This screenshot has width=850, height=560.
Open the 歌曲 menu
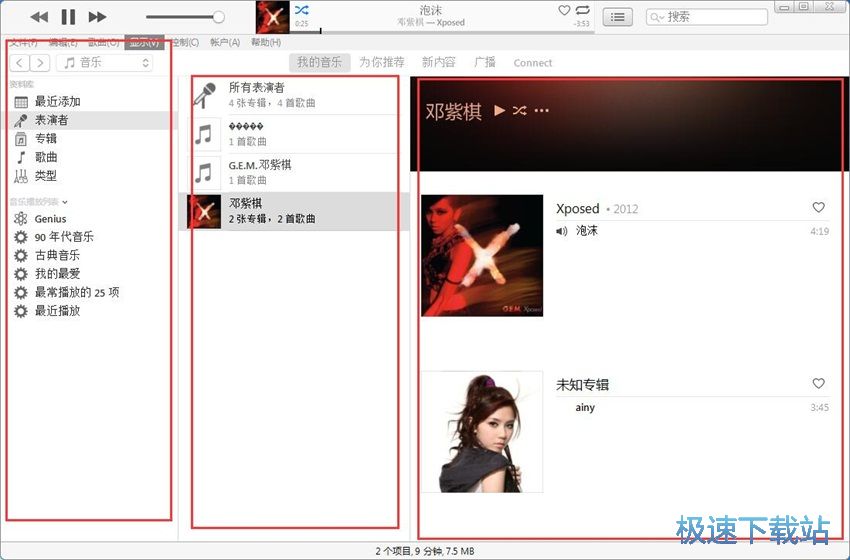click(103, 42)
